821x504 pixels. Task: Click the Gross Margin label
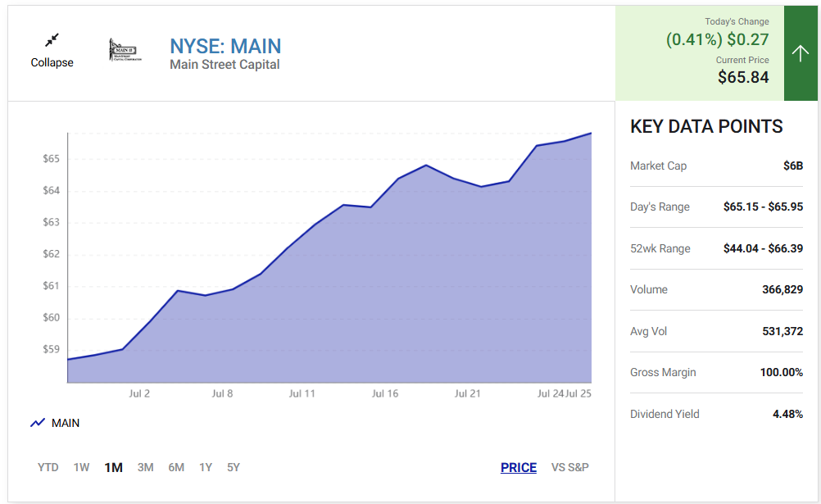pos(663,372)
